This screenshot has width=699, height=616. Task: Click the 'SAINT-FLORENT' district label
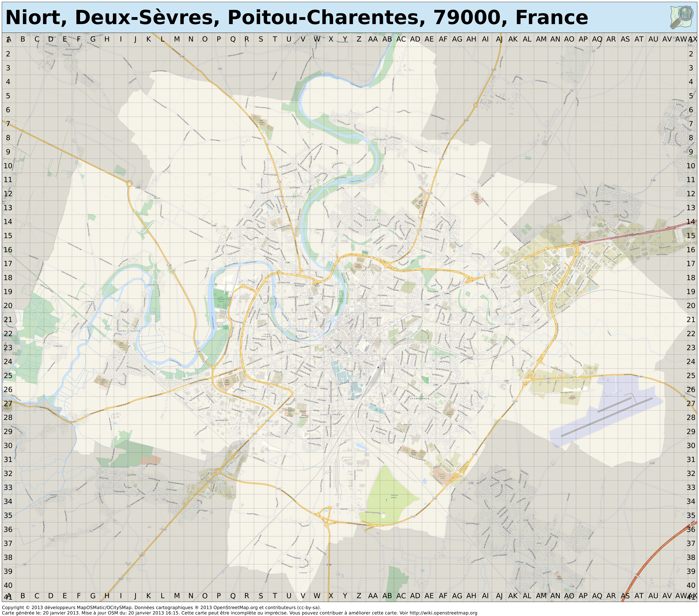[x=331, y=415]
